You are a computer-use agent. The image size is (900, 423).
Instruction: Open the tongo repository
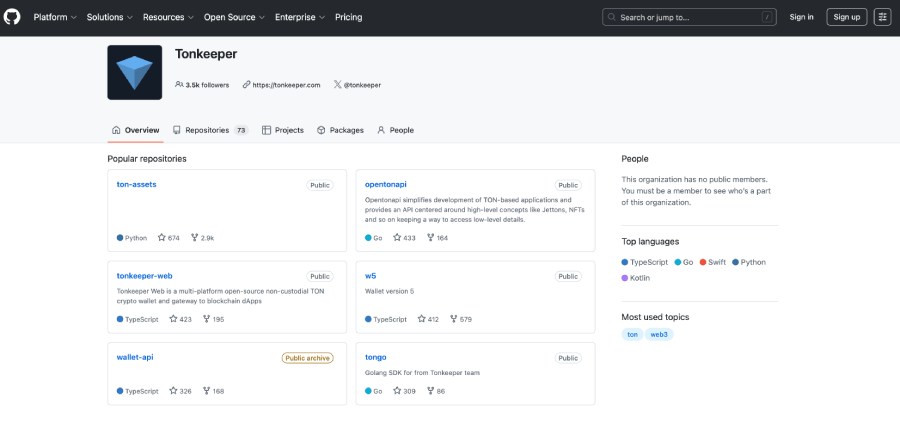tap(375, 357)
